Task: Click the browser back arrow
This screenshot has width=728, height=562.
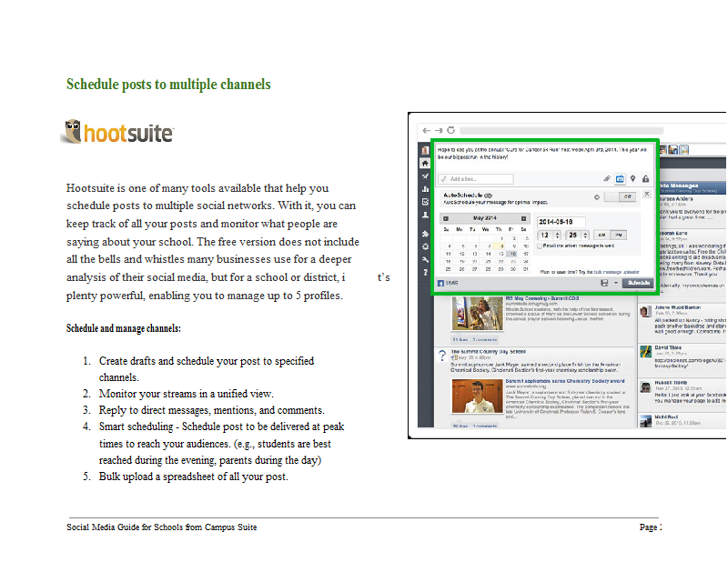Action: [x=426, y=130]
